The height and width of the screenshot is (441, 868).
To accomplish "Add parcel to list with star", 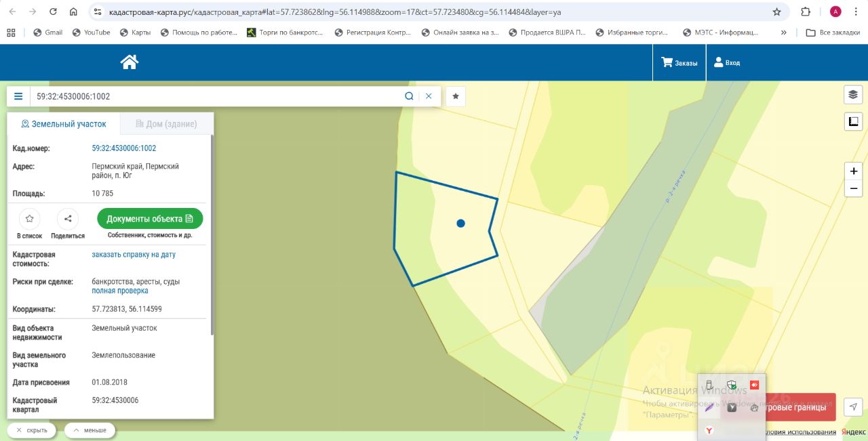I will point(29,219).
